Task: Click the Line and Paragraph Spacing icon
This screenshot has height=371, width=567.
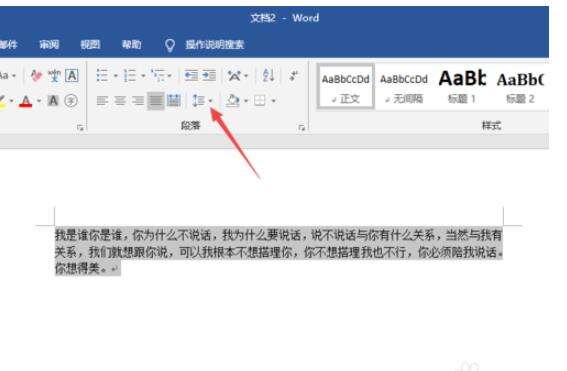Action: [x=199, y=101]
